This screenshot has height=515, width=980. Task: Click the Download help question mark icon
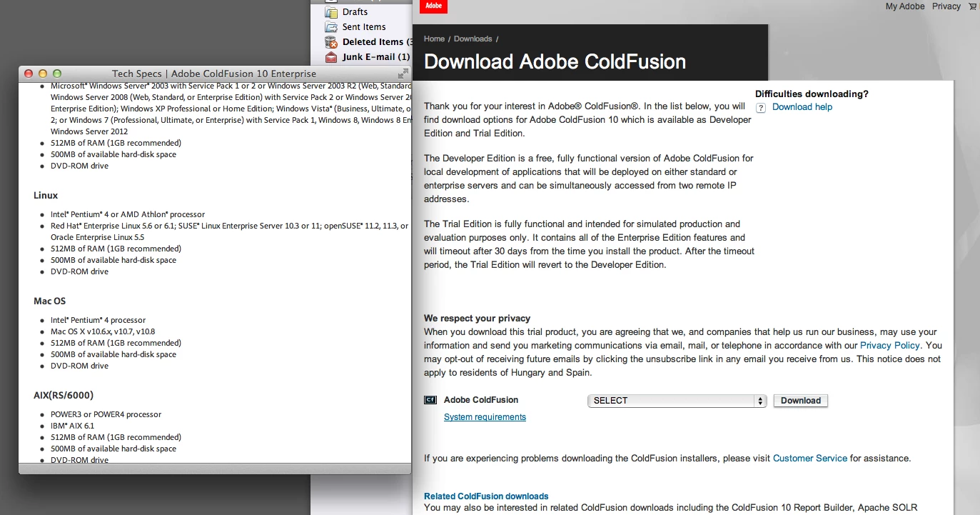(x=761, y=107)
